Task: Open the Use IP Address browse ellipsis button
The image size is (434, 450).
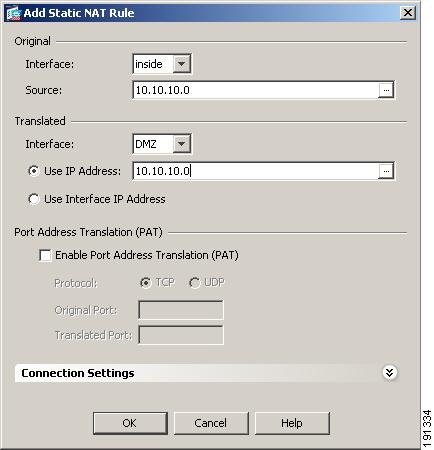Action: click(386, 171)
